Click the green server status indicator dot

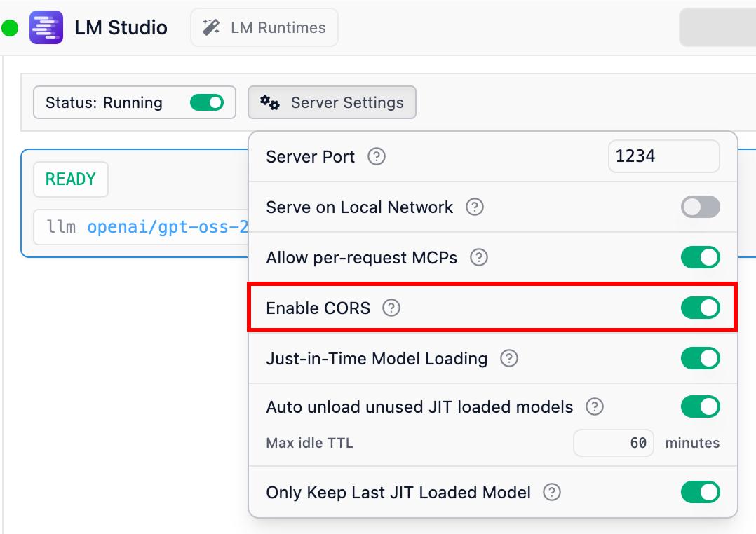coord(8,27)
